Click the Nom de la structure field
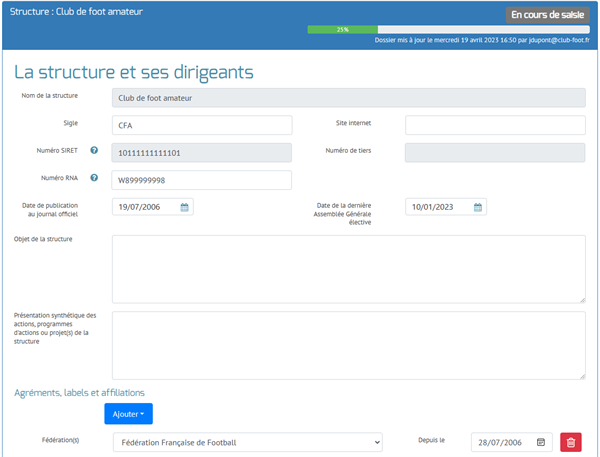The image size is (600, 457). point(348,98)
